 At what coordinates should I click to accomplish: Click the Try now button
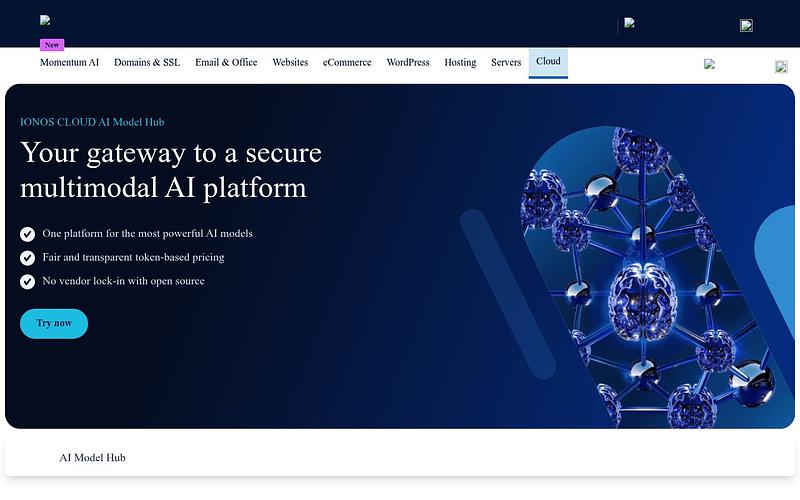[54, 323]
